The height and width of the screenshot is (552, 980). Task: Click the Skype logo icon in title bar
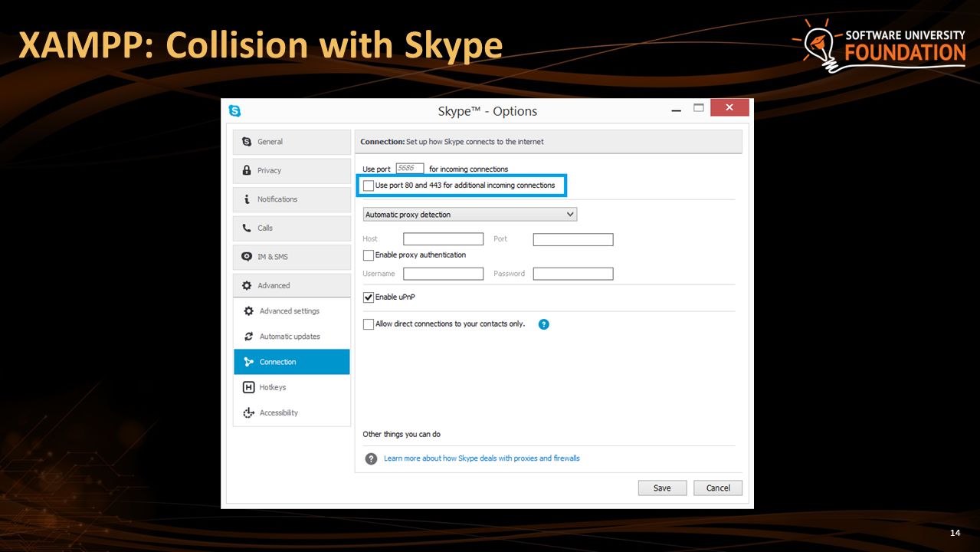[234, 110]
